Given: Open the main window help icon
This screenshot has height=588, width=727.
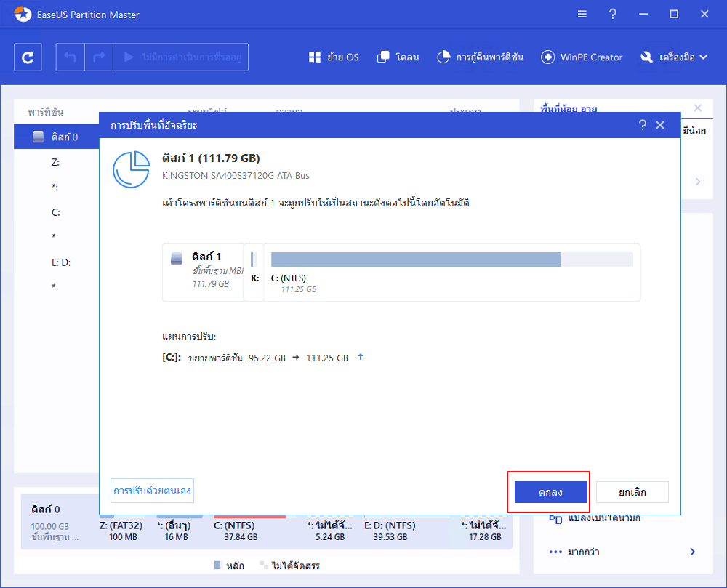Looking at the screenshot, I should coord(612,14).
